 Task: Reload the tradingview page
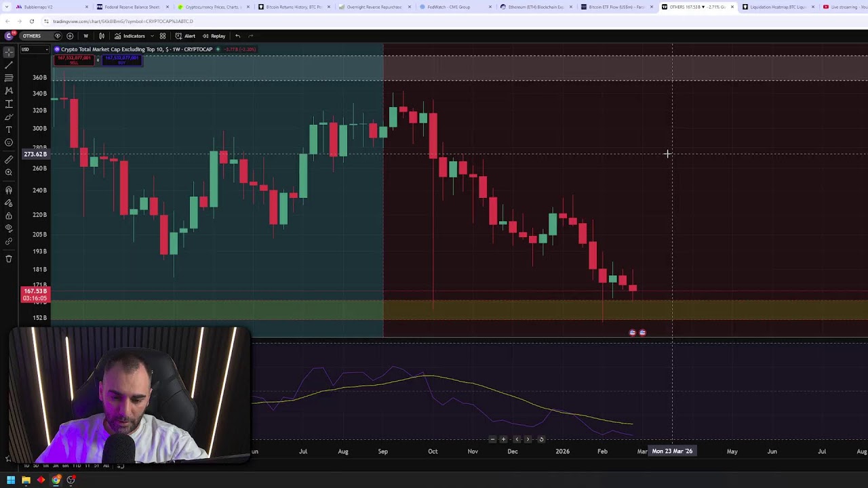click(31, 21)
